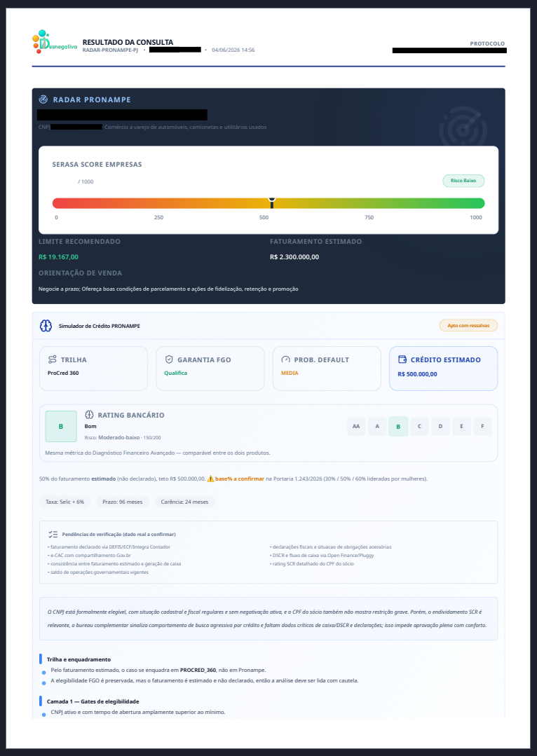This screenshot has height=756, width=537.
Task: Click the Serasa score slider marker
Action: coord(272,202)
